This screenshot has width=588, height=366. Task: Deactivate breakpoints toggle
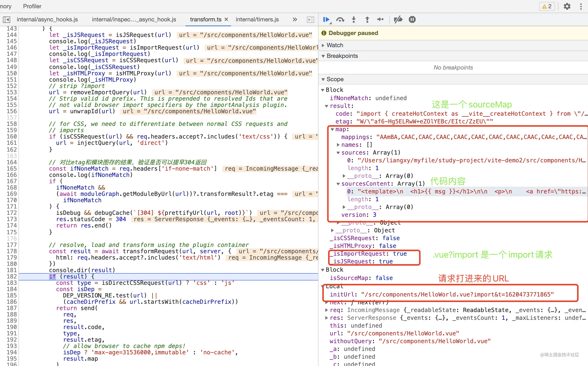[398, 19]
